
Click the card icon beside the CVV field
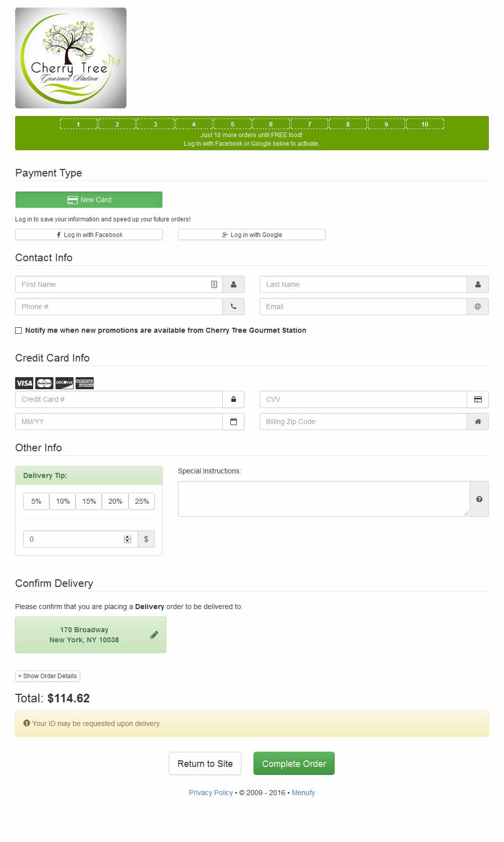(x=477, y=399)
